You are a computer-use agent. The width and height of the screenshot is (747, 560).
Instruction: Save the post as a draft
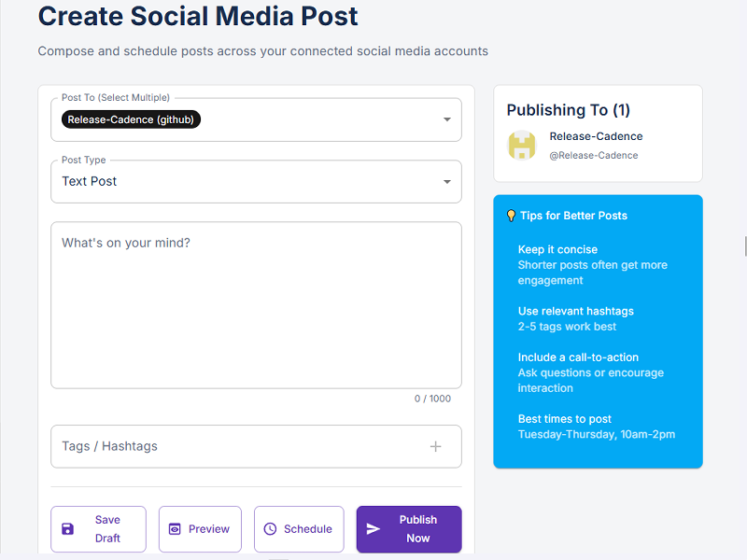[x=98, y=528]
